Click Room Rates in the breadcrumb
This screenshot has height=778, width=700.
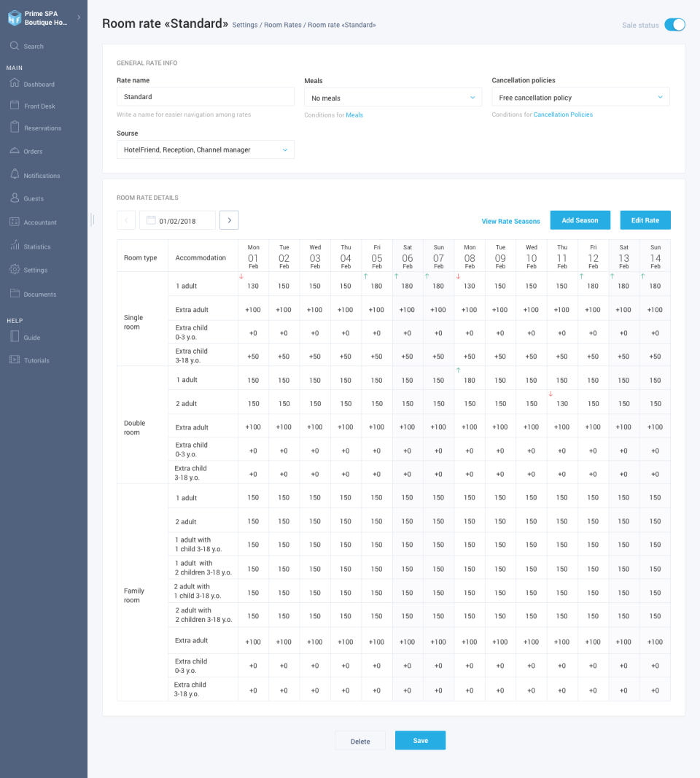pyautogui.click(x=283, y=25)
